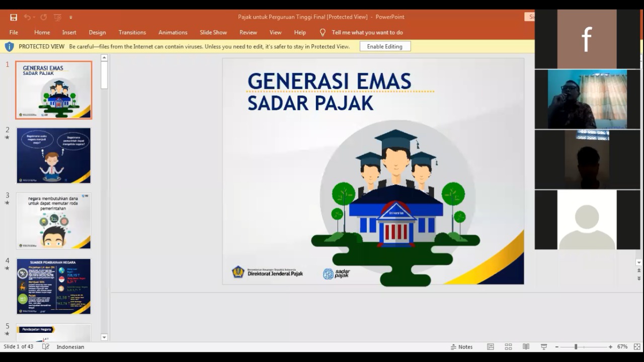Open the undo history dropdown arrow
The height and width of the screenshot is (362, 644).
[x=34, y=17]
